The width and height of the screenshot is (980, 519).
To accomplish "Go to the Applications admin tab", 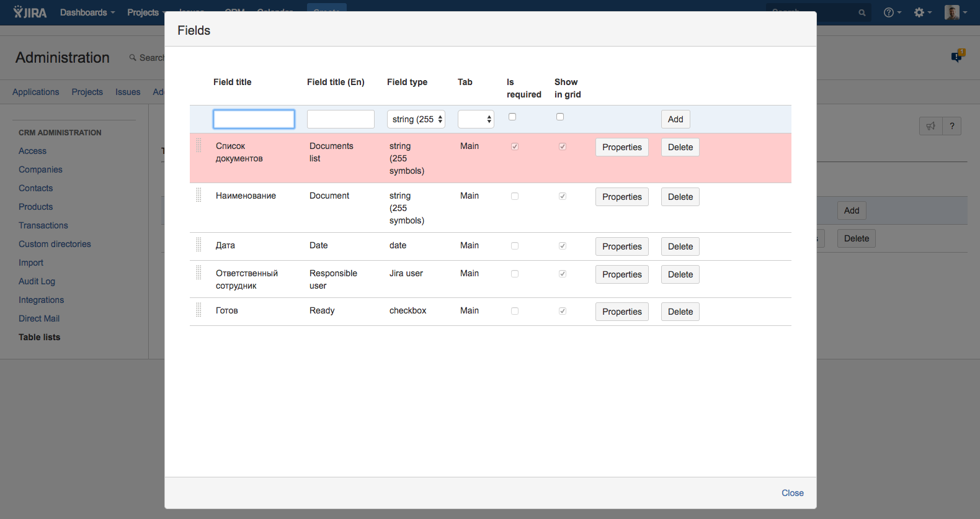I will (36, 92).
